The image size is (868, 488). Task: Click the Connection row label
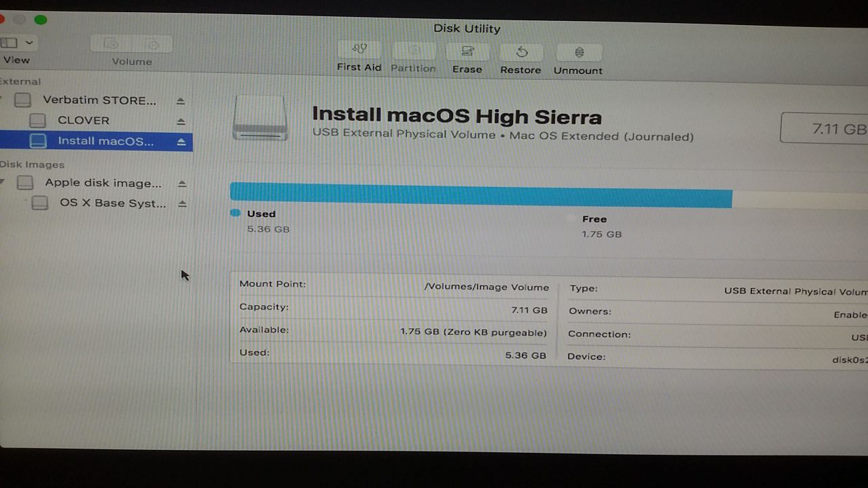[599, 334]
